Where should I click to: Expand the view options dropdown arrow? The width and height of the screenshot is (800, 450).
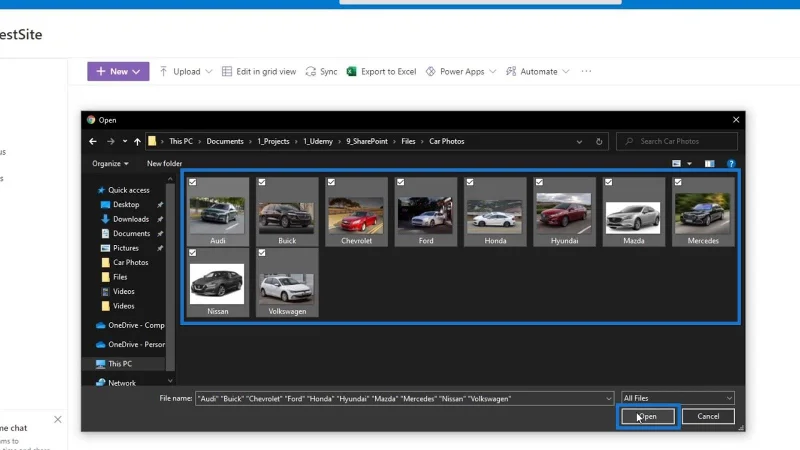[x=689, y=164]
